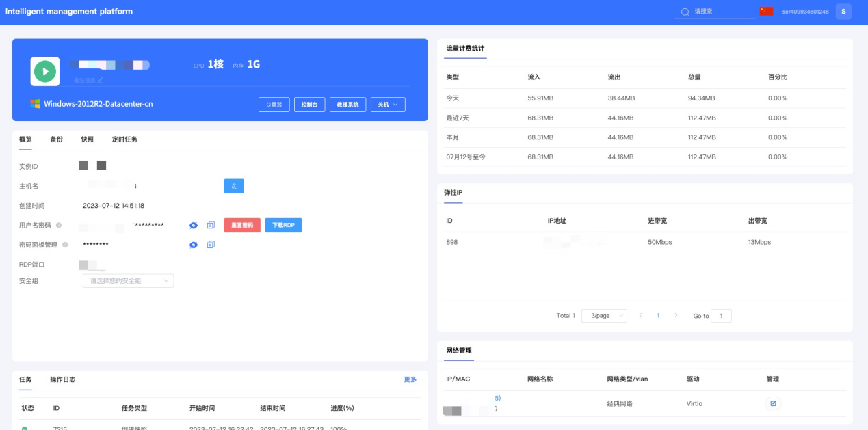868x430 pixels.
Task: Click the 百分比 column header
Action: click(x=778, y=77)
